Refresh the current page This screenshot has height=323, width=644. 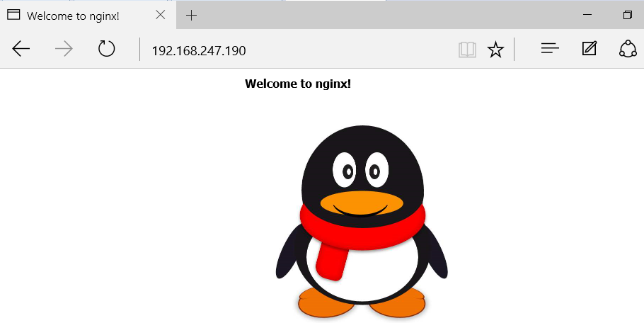point(106,49)
